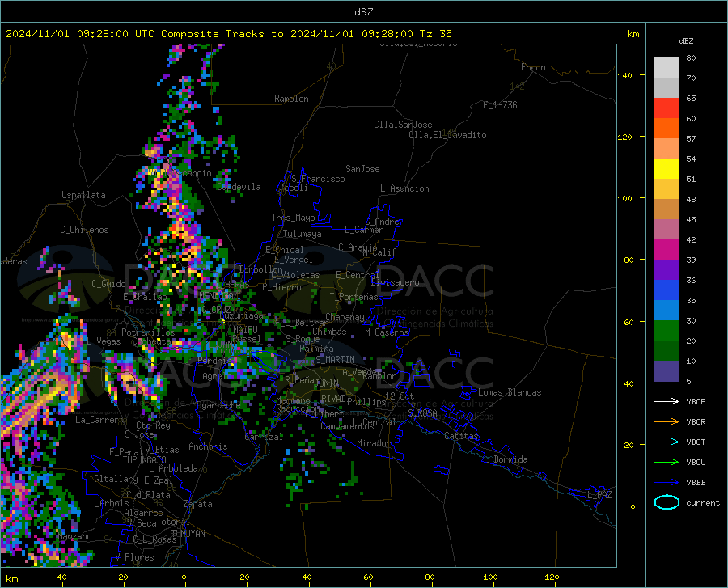Click the 'Ugarteche' map label
Image resolution: width=728 pixels, height=588 pixels.
tap(218, 404)
